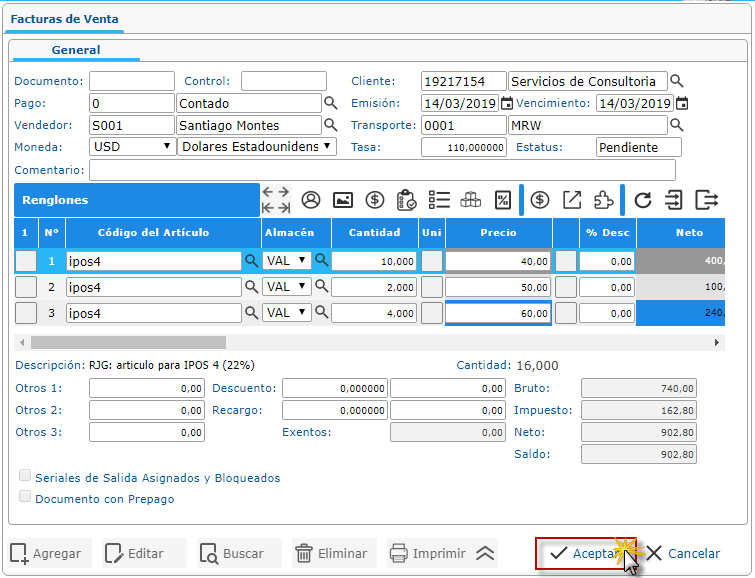Expand extra print options chevron beside Imprimir
This screenshot has height=578, width=755.
click(x=486, y=553)
